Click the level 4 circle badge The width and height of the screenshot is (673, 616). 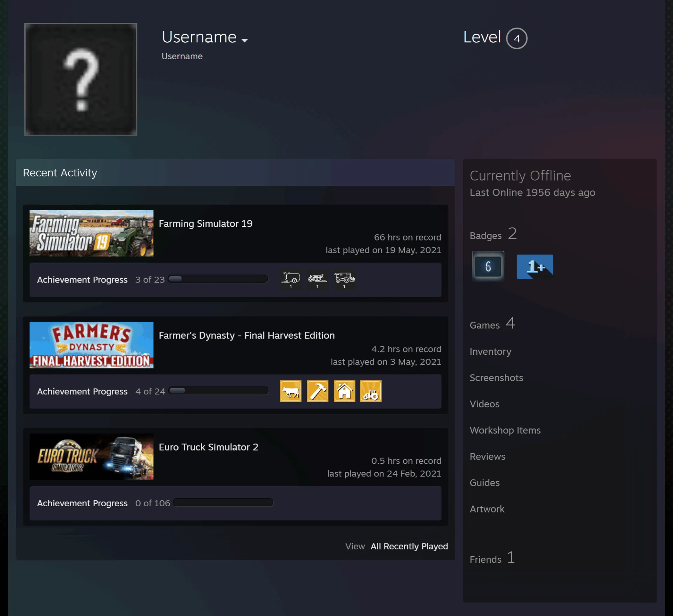tap(517, 38)
